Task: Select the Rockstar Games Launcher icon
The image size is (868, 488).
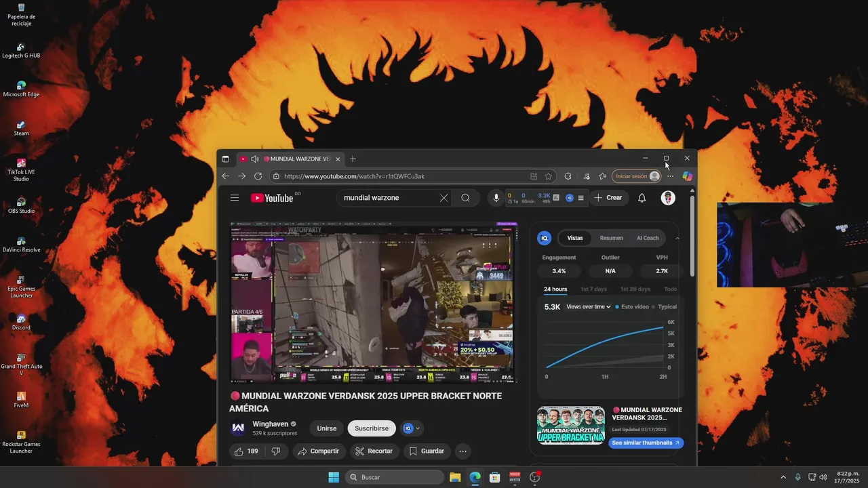Action: [21, 443]
